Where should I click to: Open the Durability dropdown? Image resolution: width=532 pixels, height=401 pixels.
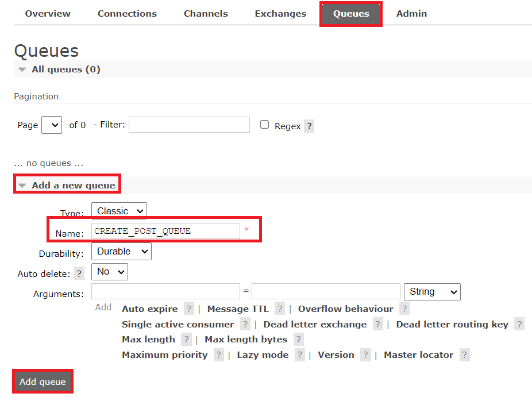tap(121, 252)
